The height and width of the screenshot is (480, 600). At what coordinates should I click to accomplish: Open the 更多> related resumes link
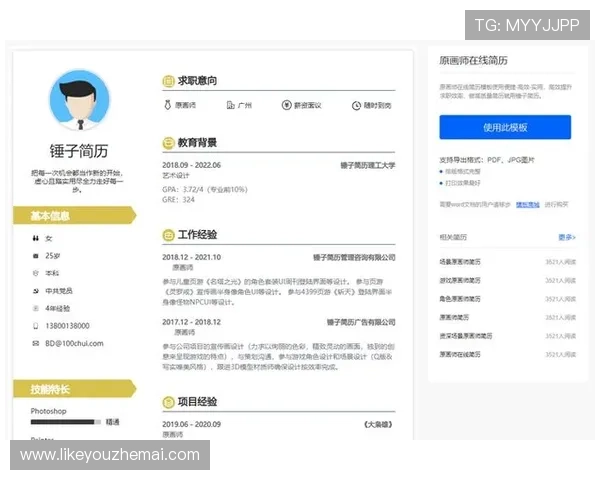[567, 237]
